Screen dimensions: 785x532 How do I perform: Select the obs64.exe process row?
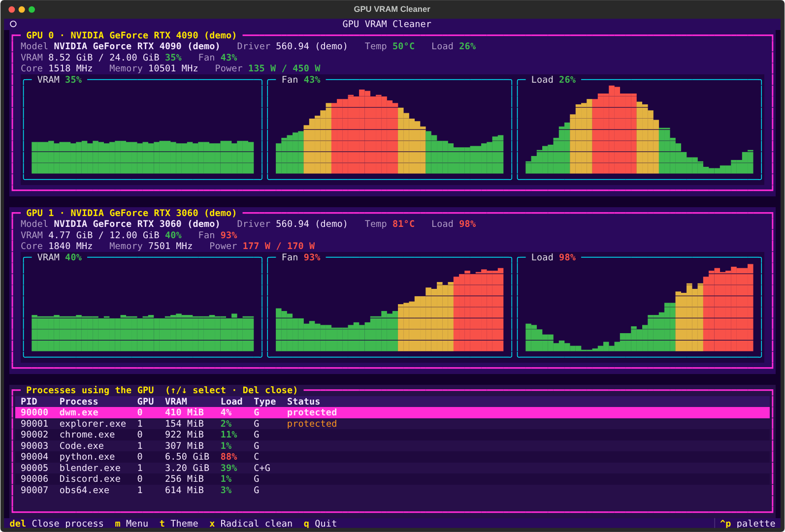point(392,490)
